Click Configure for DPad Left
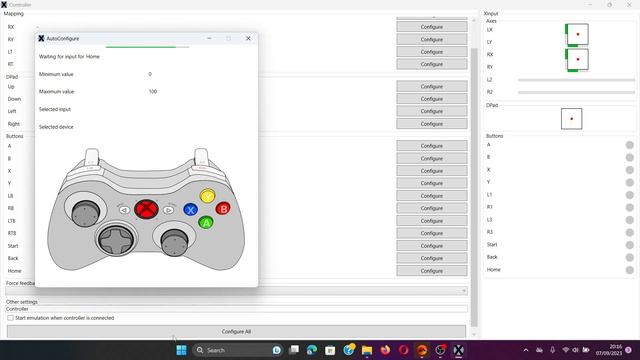Viewport: 640px width, 360px height. tap(432, 111)
